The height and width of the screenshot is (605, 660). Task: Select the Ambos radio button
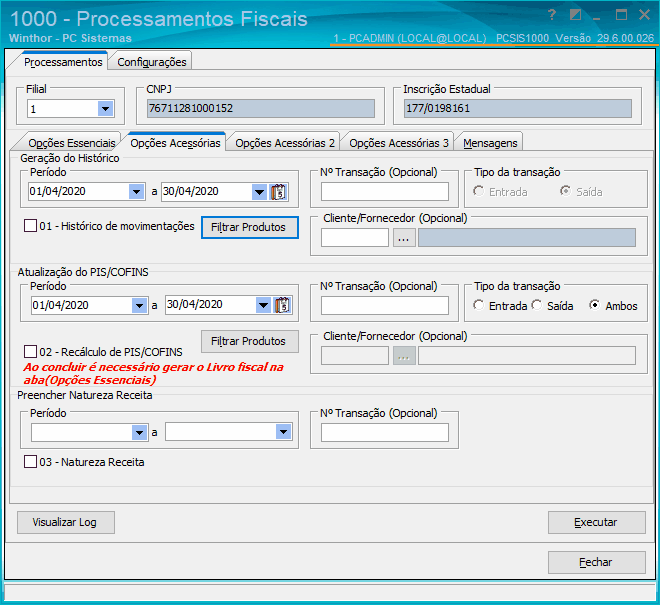tap(594, 305)
